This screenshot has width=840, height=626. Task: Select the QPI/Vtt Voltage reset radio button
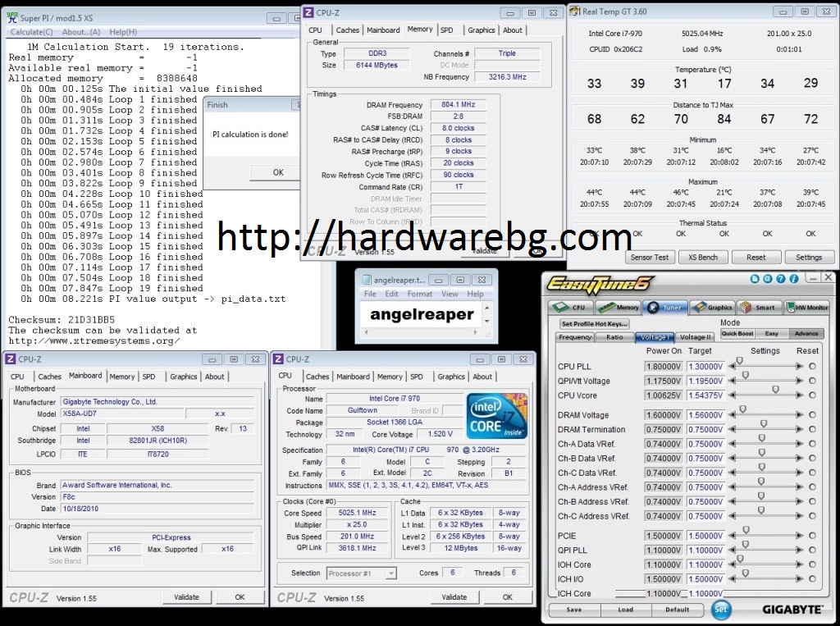(x=813, y=381)
